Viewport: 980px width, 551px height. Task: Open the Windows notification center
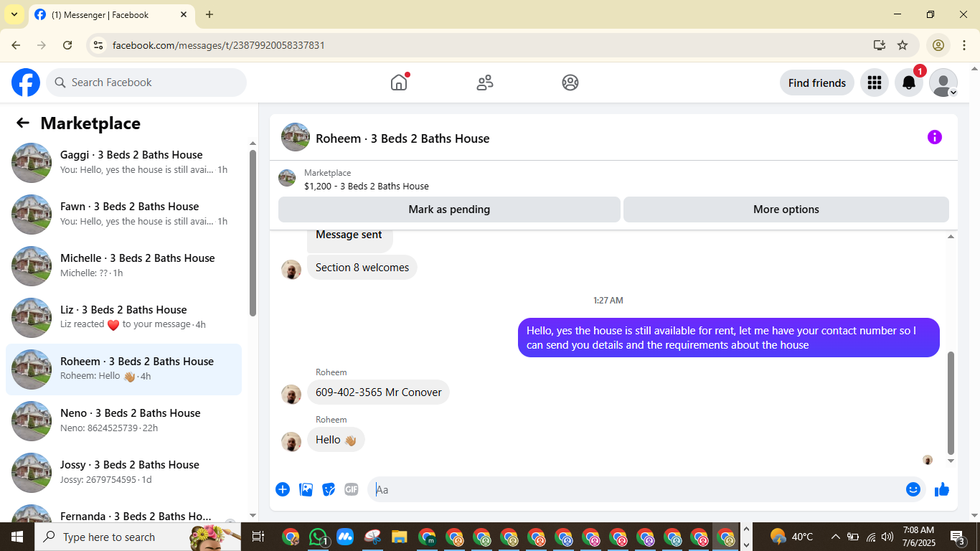(x=958, y=537)
